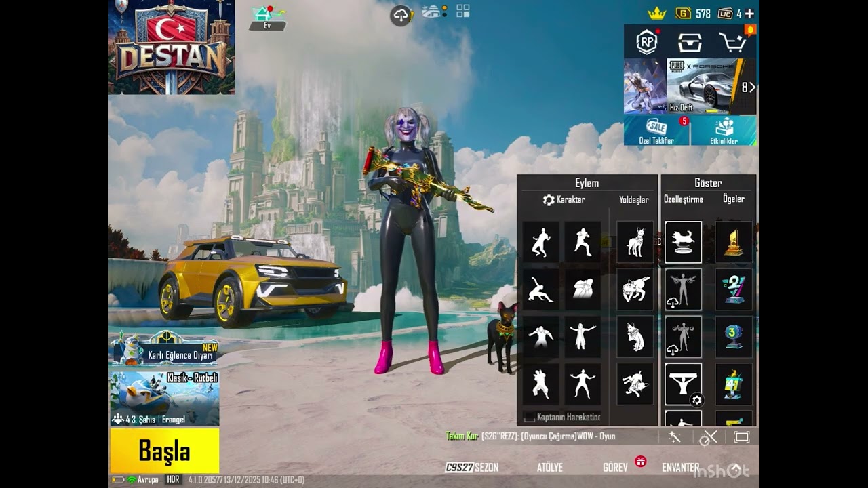Select the number 4 trophy item
The height and width of the screenshot is (488, 868).
pos(734,384)
